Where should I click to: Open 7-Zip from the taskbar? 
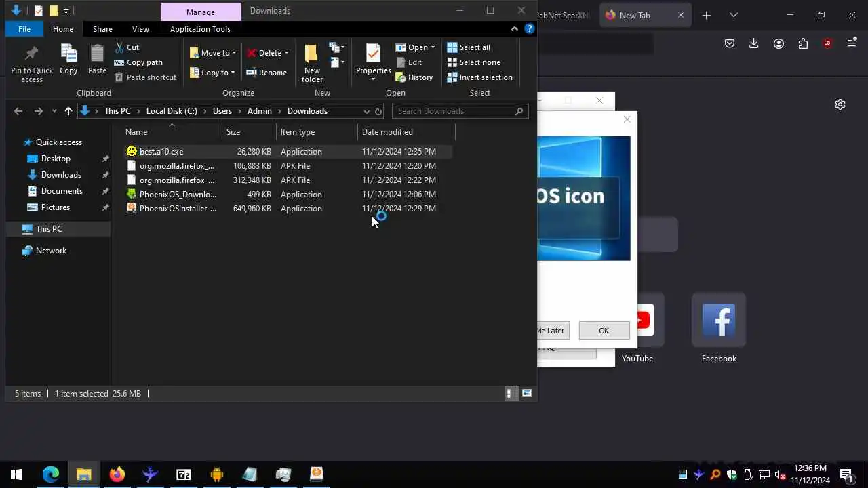184,474
